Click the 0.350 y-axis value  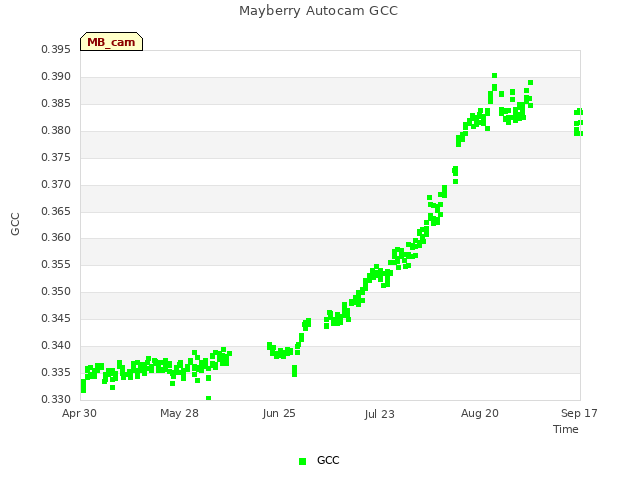pyautogui.click(x=56, y=291)
